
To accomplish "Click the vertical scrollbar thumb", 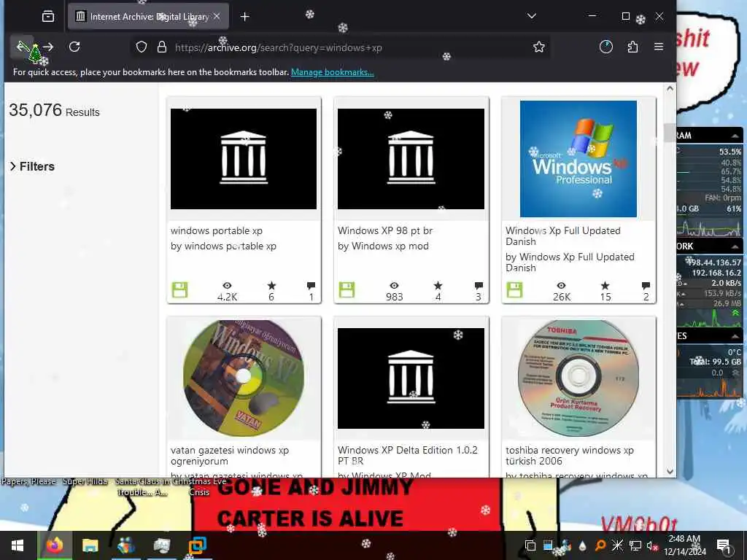I will click(x=670, y=133).
